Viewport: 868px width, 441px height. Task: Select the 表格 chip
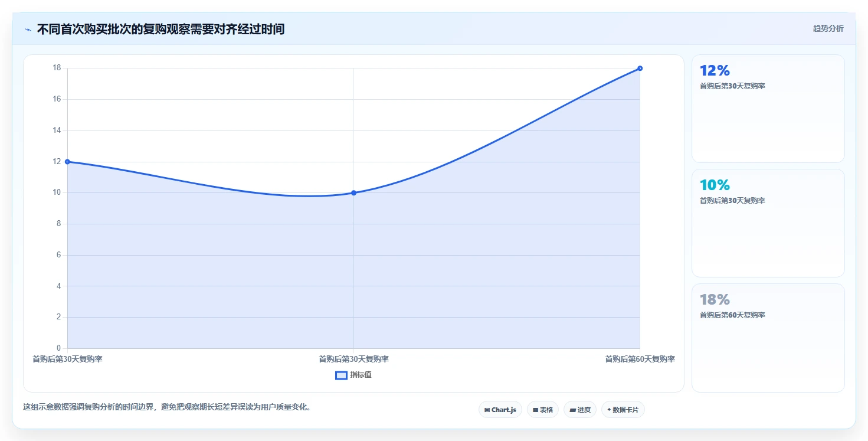(x=543, y=410)
